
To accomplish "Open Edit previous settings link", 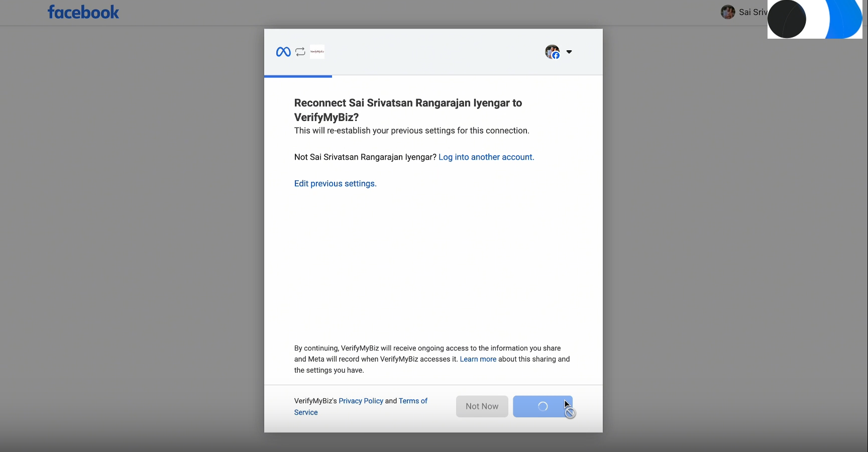I will pos(335,184).
